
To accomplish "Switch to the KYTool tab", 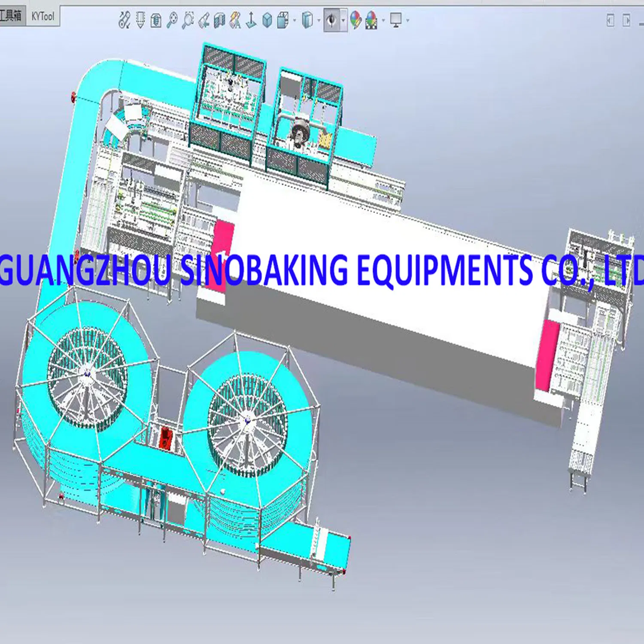I will (x=43, y=16).
